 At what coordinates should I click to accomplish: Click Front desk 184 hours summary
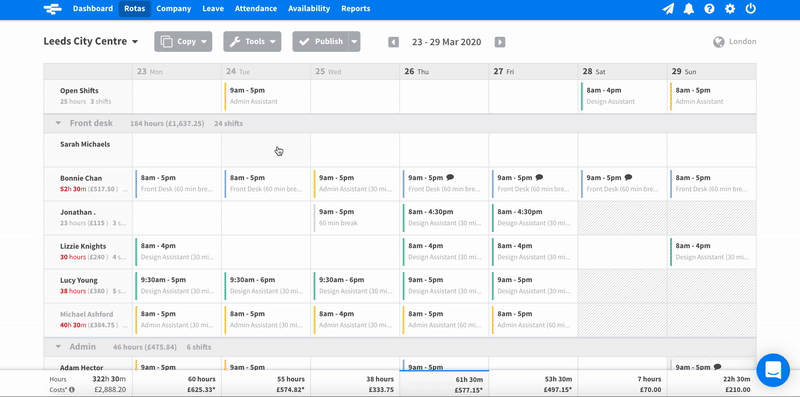pos(167,123)
